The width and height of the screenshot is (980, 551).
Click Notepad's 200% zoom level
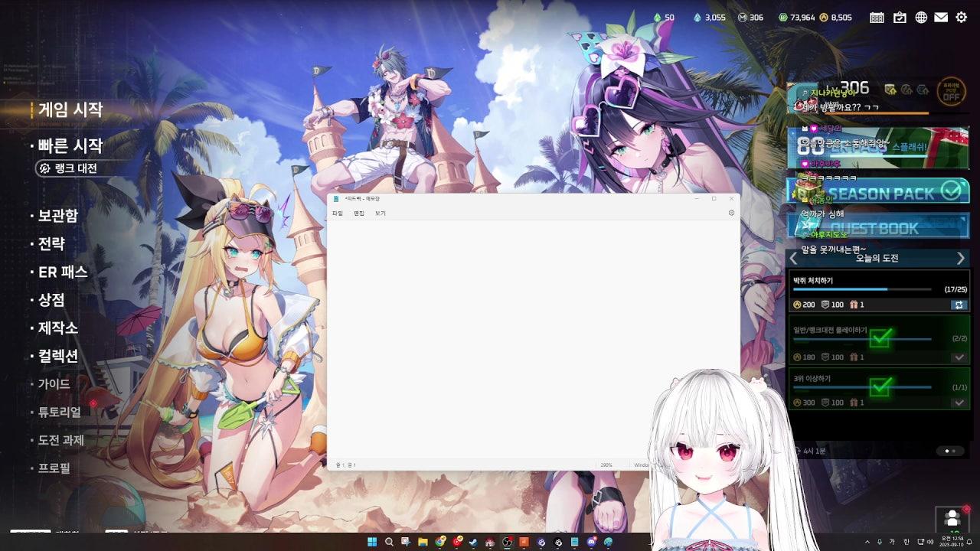606,465
